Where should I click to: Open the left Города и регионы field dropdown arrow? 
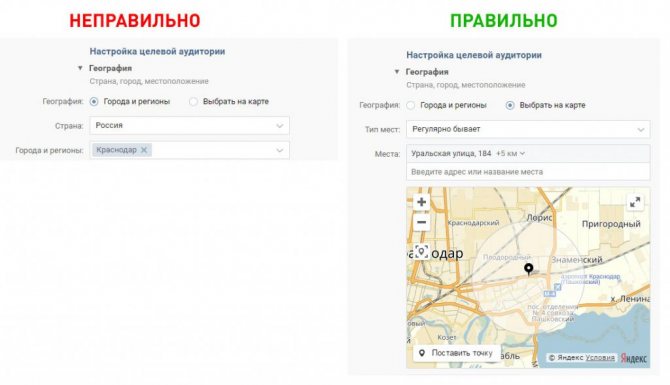pyautogui.click(x=279, y=150)
